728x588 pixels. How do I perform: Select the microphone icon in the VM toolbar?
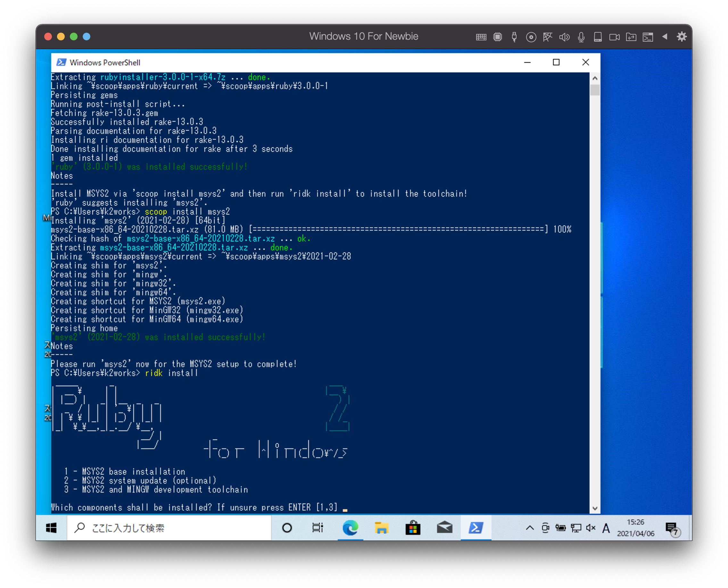582,37
